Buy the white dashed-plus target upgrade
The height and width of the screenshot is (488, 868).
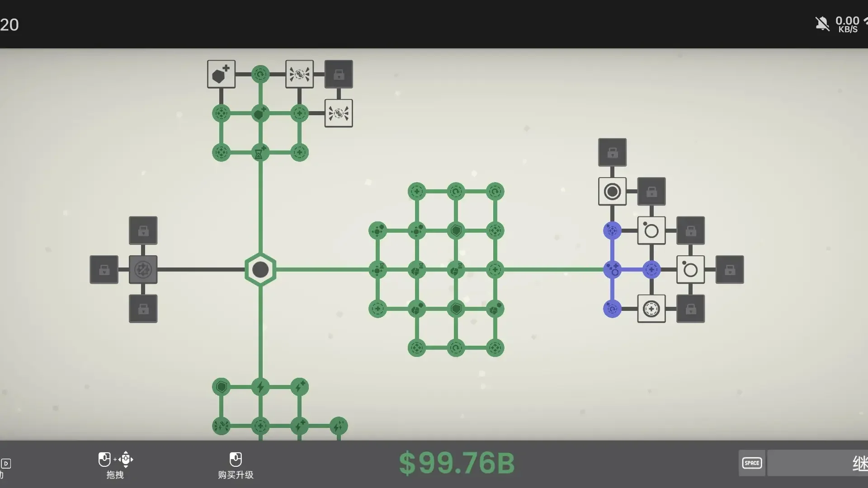651,309
